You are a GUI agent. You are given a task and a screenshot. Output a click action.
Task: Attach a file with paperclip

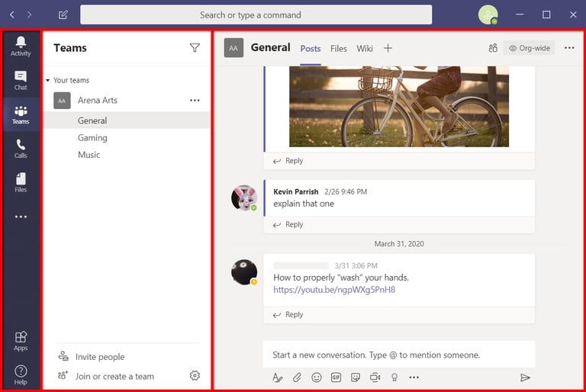[297, 378]
